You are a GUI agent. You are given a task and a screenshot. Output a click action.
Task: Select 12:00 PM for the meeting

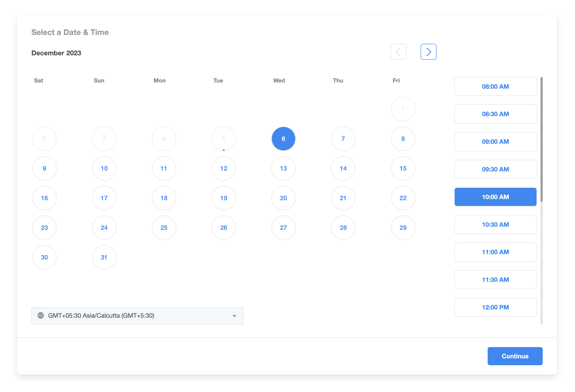click(495, 307)
